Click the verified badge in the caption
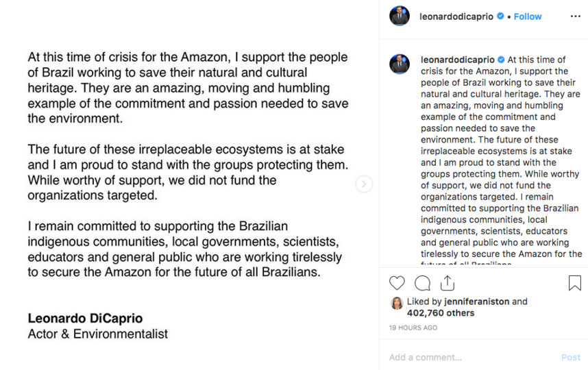Image resolution: width=588 pixels, height=370 pixels. (501, 59)
